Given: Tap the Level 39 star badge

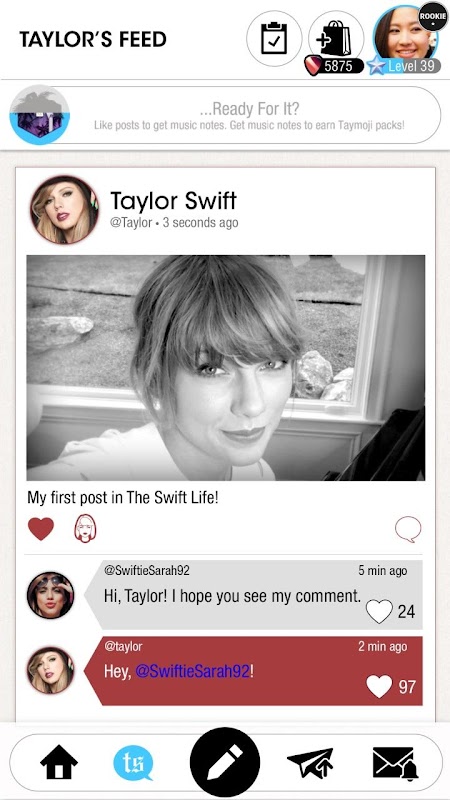Looking at the screenshot, I should (x=404, y=66).
